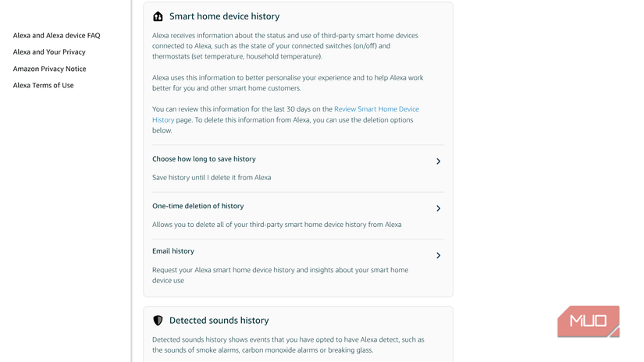Click the Email history option title
The height and width of the screenshot is (362, 644).
pyautogui.click(x=173, y=251)
